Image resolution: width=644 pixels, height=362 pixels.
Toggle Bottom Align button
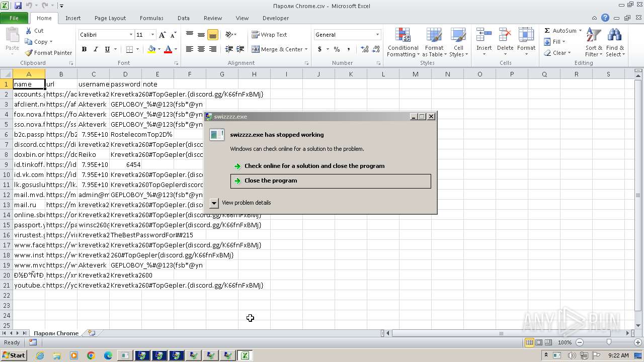click(213, 35)
